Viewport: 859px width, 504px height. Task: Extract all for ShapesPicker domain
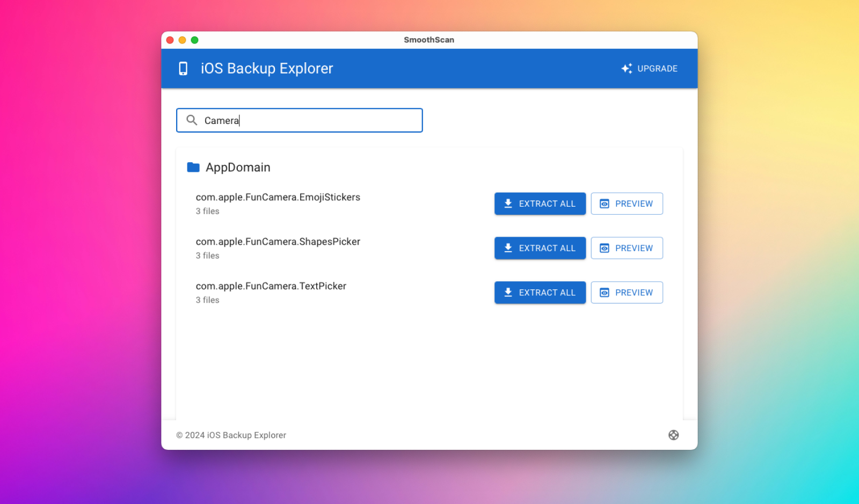(540, 248)
